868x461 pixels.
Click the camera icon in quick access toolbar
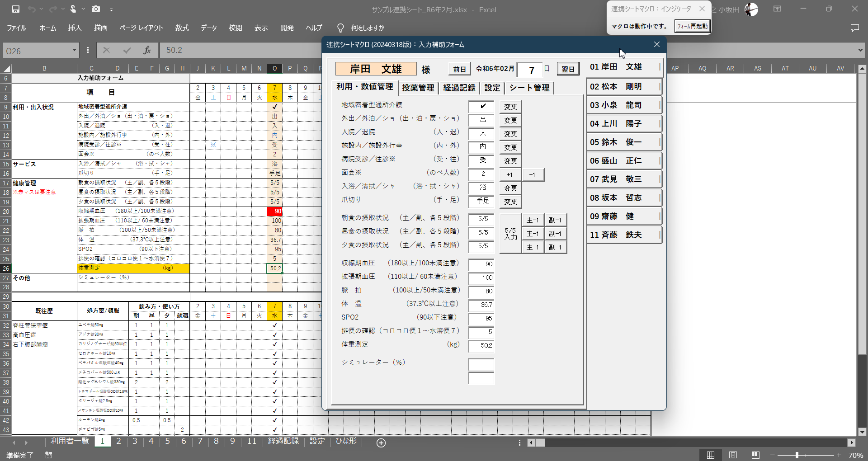[x=96, y=9]
